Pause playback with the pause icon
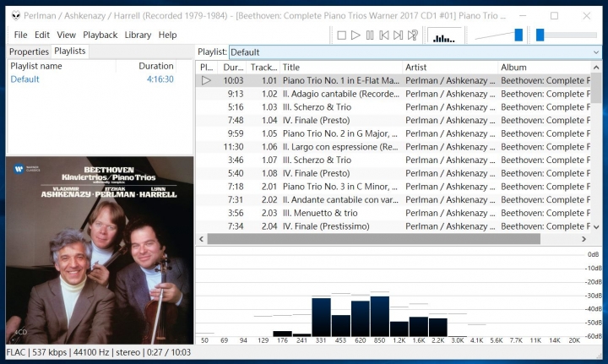This screenshot has width=608, height=364. click(370, 35)
